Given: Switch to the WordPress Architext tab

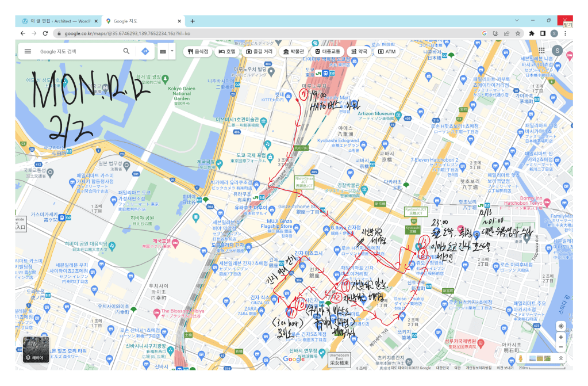Looking at the screenshot, I should pos(57,21).
